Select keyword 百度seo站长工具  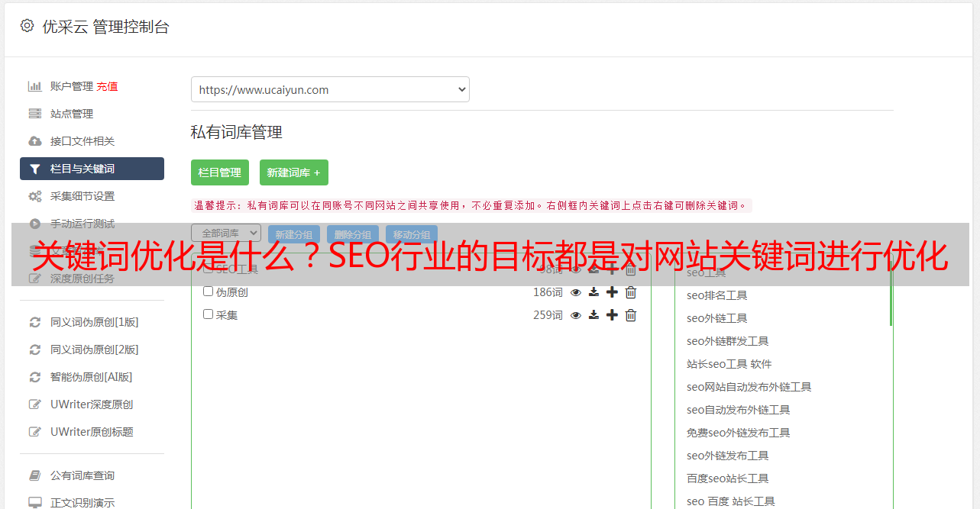727,478
